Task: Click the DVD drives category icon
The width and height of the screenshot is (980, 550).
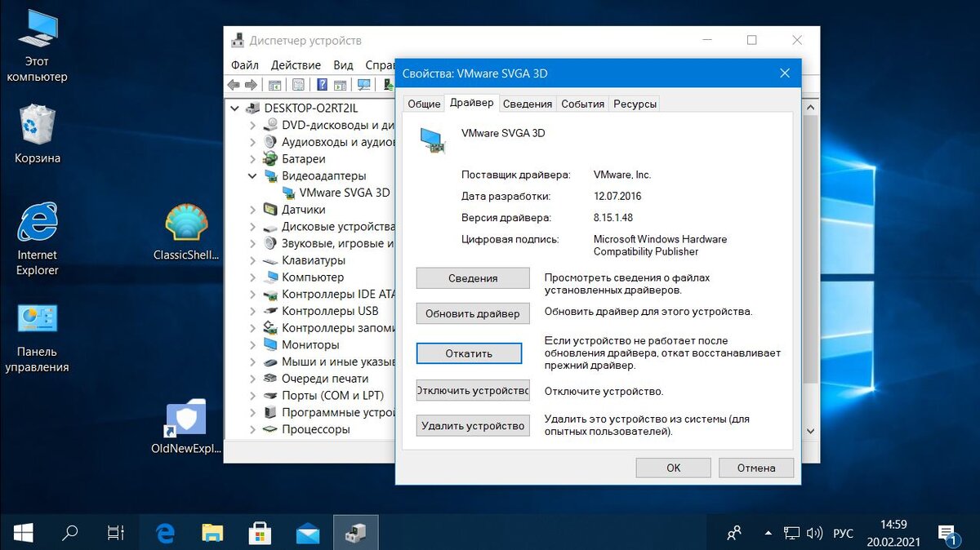Action: (x=271, y=125)
